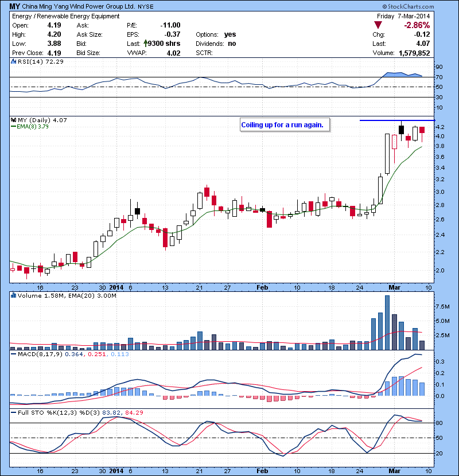Click the 7.5M volume axis label
Viewport: 459px width, 476px height.
coord(442,307)
